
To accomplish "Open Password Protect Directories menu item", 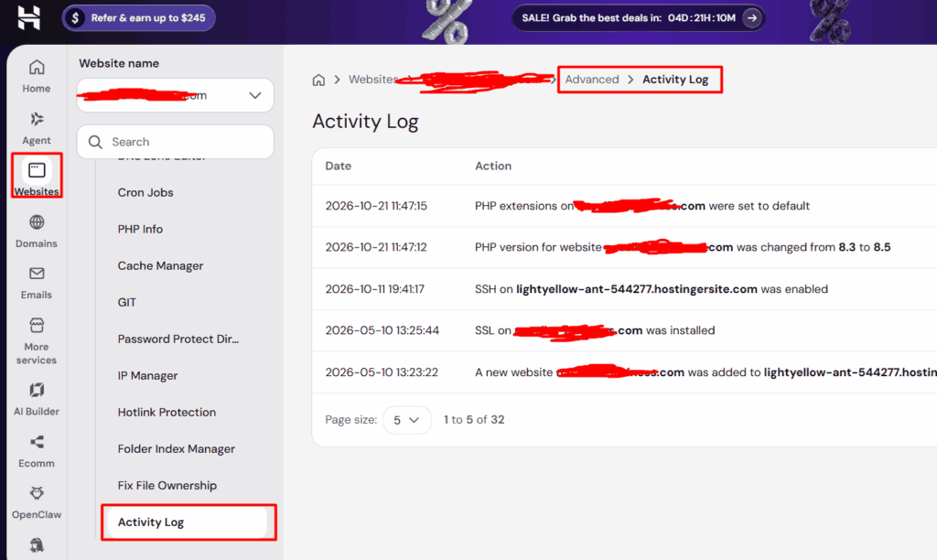I will 178,339.
